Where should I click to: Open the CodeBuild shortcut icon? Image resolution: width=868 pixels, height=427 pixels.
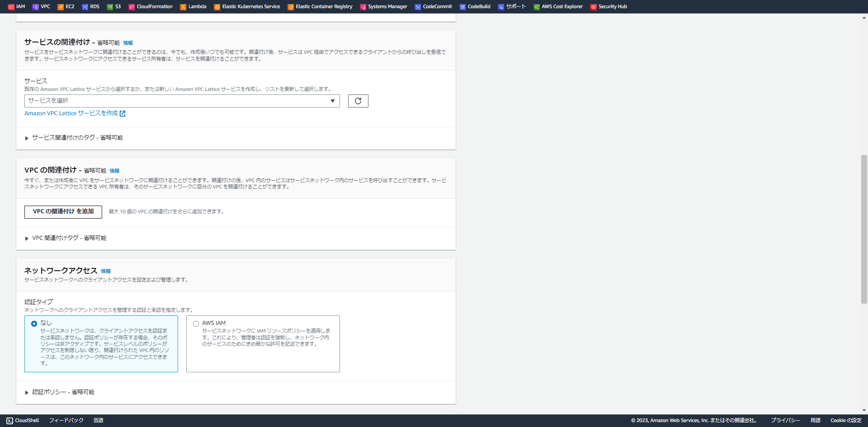pyautogui.click(x=462, y=7)
